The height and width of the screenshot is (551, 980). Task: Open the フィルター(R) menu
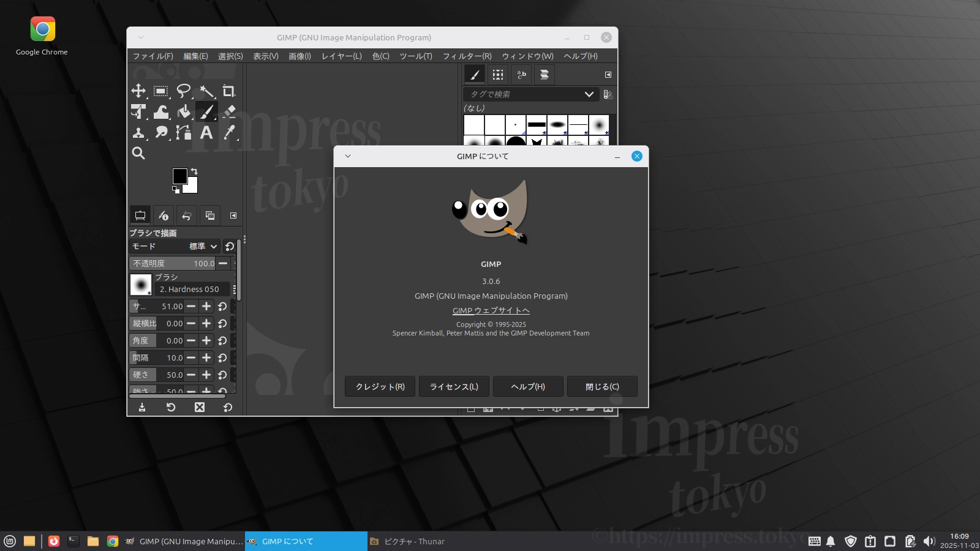click(x=467, y=56)
